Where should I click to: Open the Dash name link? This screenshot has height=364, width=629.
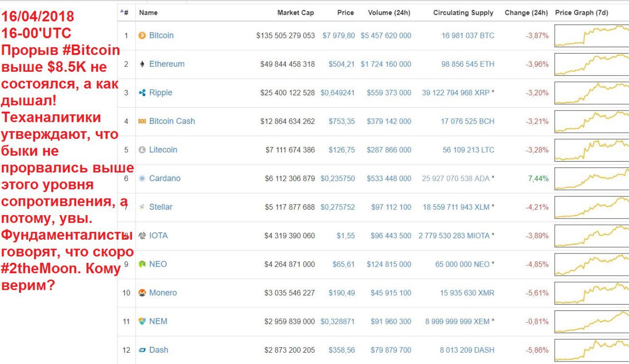159,350
